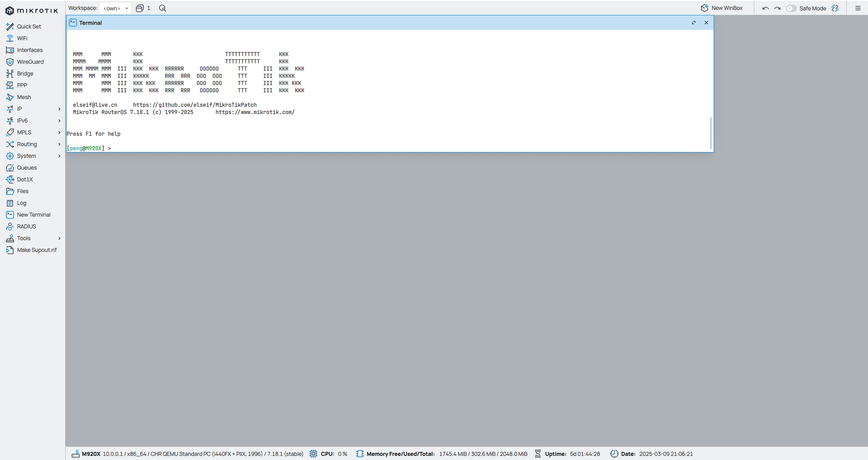Click the Files folder icon
The width and height of the screenshot is (868, 460).
(10, 191)
